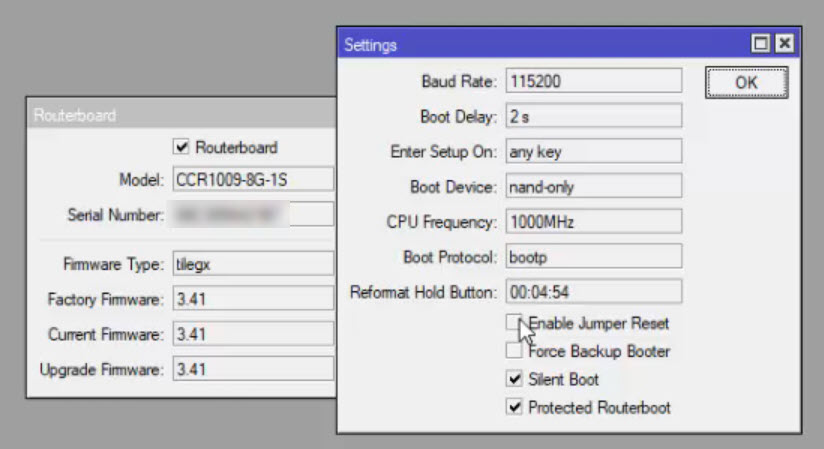The width and height of the screenshot is (824, 449).
Task: Click the Boot Protocol label
Action: point(450,257)
